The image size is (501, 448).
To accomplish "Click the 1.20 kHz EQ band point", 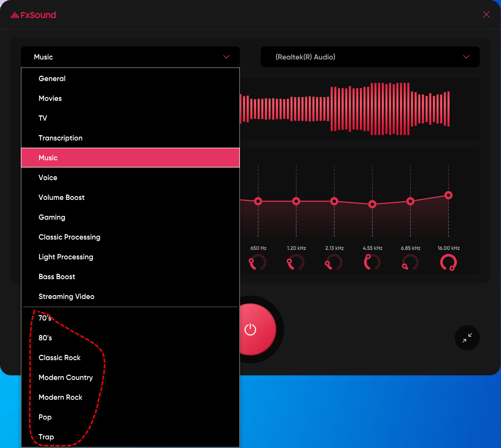I will 296,201.
